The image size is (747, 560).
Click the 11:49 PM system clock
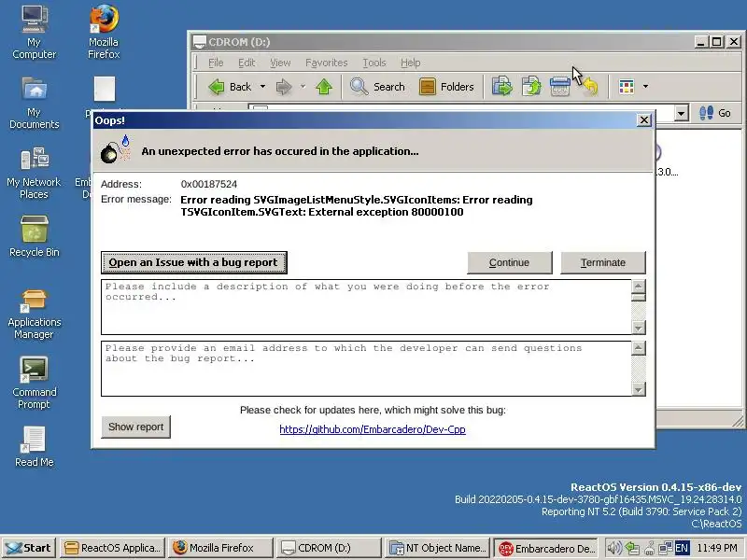pyautogui.click(x=716, y=548)
